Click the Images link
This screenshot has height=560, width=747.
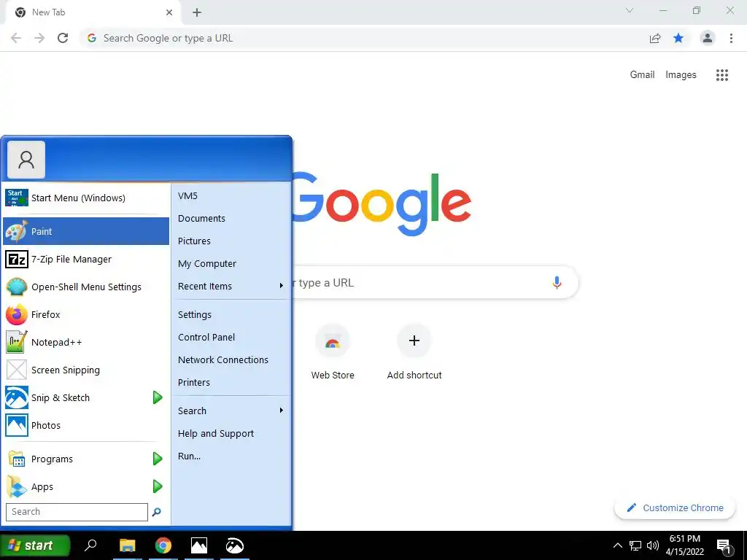click(x=681, y=75)
